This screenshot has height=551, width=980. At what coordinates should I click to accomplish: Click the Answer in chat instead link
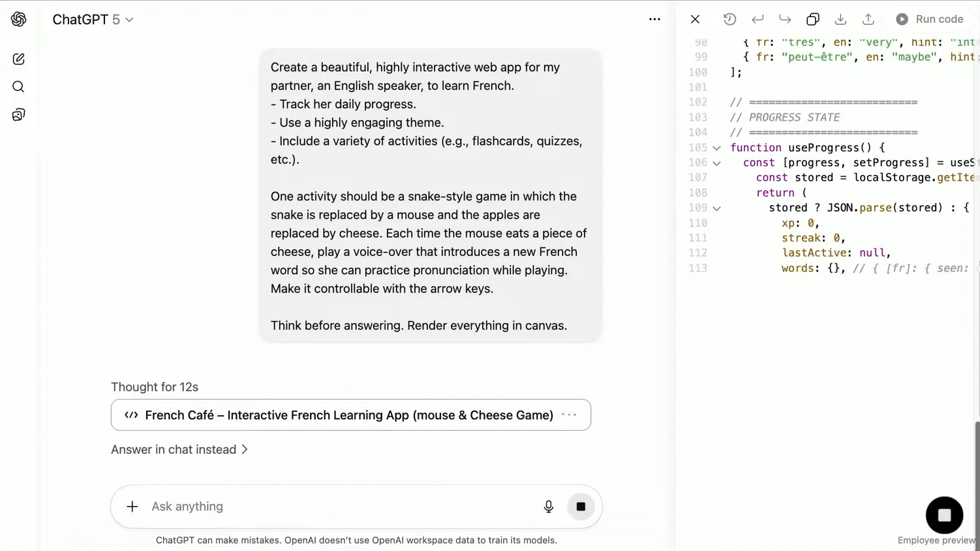tap(179, 450)
